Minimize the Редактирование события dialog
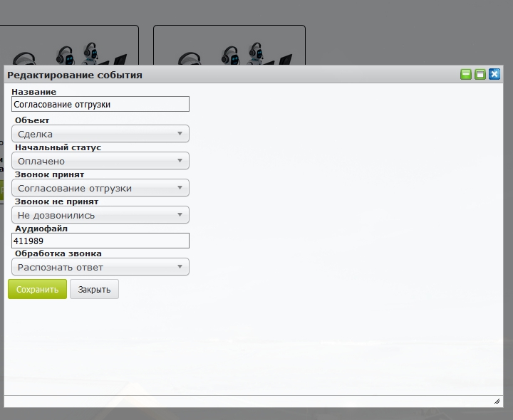The height and width of the screenshot is (420, 513). pos(466,74)
